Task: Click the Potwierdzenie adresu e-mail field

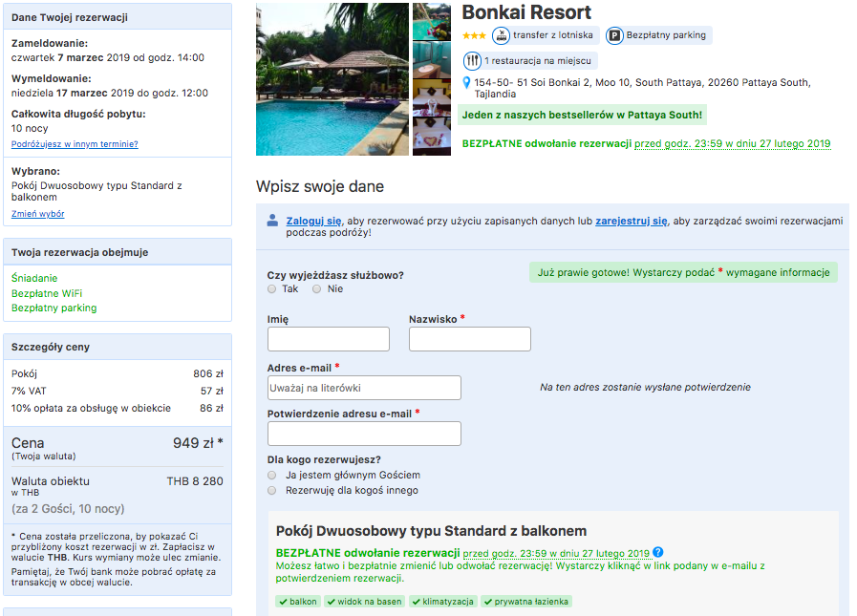Action: click(x=364, y=434)
